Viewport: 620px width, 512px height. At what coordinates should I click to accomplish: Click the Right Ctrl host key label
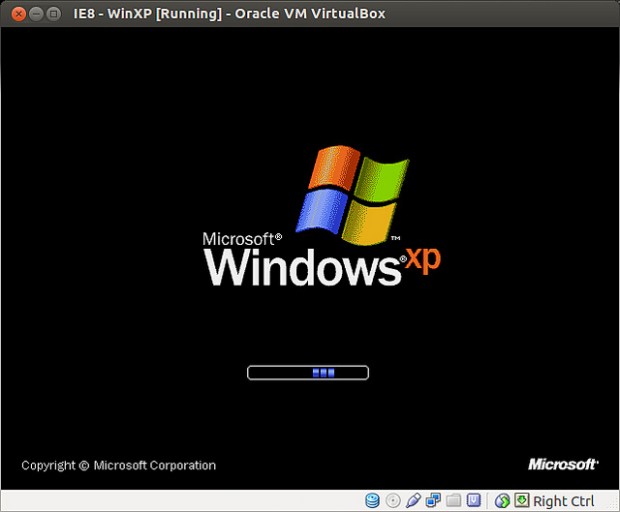(x=564, y=501)
